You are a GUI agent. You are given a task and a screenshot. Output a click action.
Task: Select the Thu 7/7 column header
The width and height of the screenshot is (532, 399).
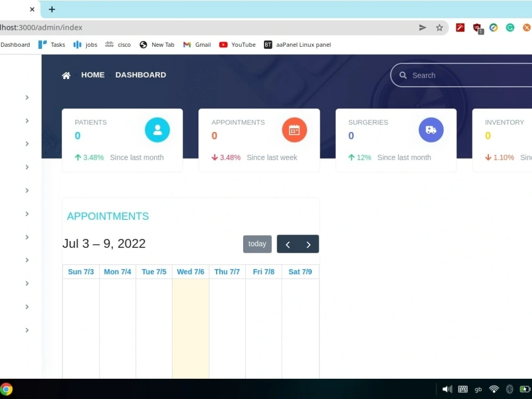(227, 272)
